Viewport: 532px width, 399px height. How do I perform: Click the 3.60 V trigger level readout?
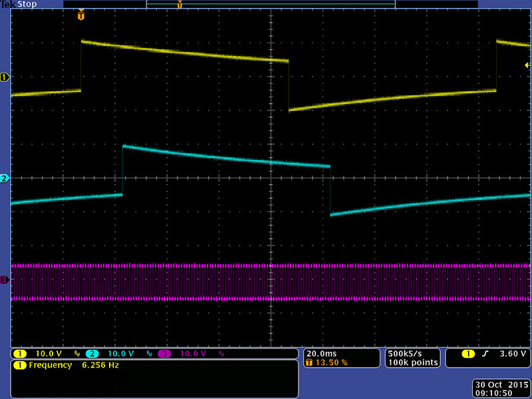point(512,353)
